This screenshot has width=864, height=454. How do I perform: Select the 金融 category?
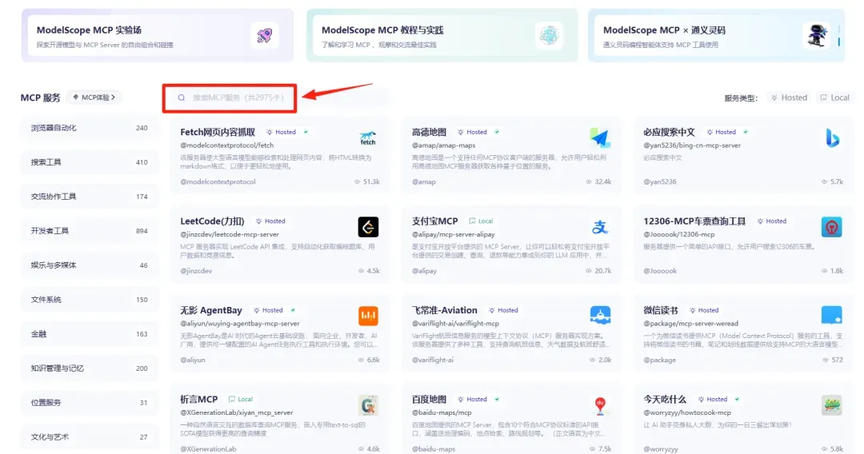point(89,334)
